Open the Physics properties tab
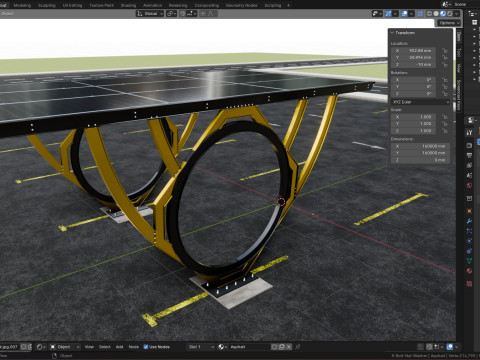Screen dimensions: 480x360 pyautogui.click(x=469, y=241)
